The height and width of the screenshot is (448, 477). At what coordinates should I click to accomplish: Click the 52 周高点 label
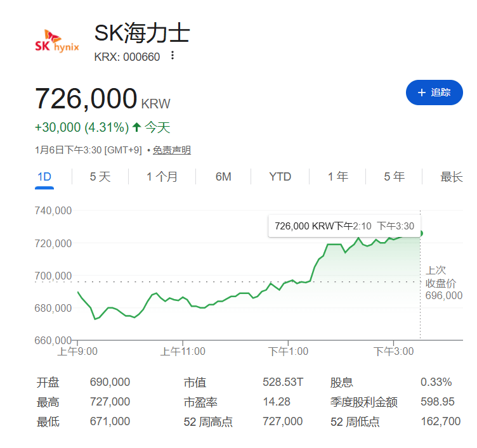click(208, 421)
